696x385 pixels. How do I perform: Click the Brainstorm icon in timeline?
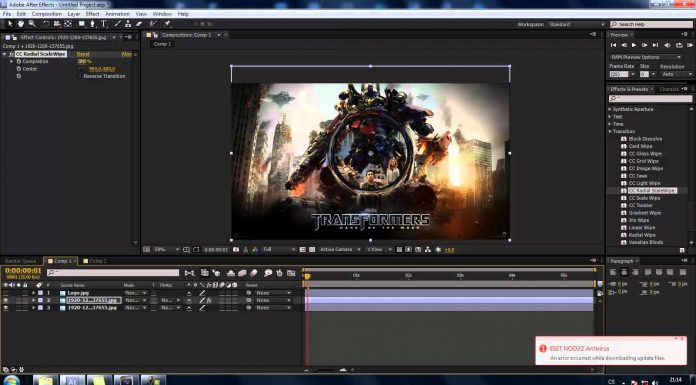[268, 273]
